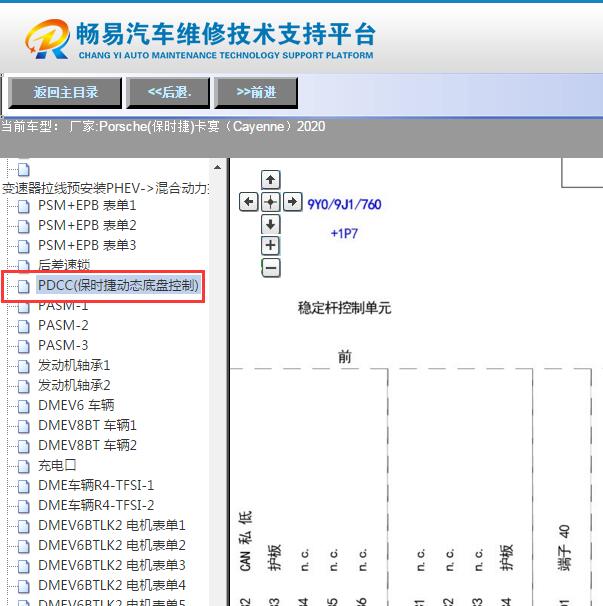Click the CAN 私 低 pin label
The height and width of the screenshot is (606, 603).
pyautogui.click(x=246, y=541)
